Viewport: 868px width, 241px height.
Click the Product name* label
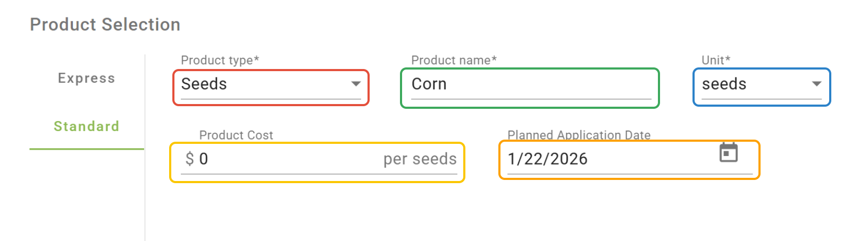pyautogui.click(x=454, y=60)
